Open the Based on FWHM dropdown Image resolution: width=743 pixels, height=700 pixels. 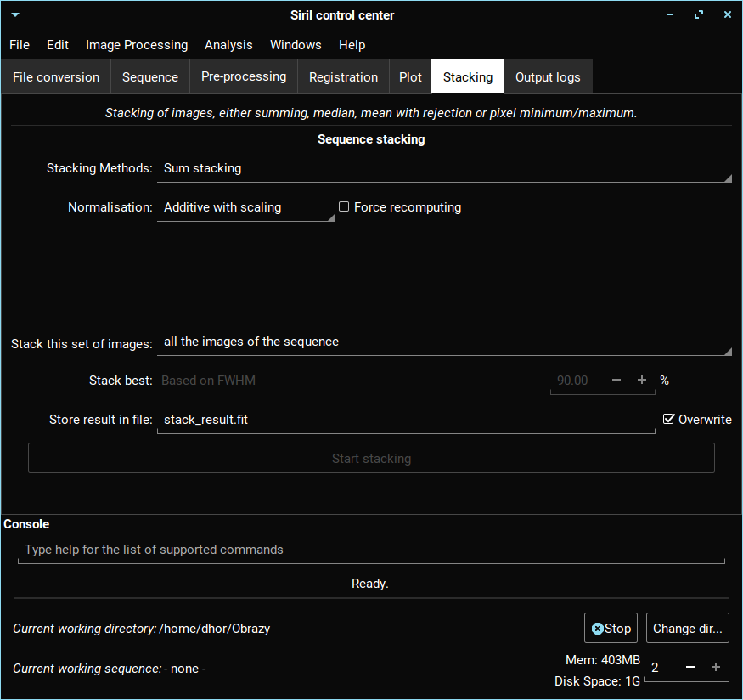tap(351, 381)
